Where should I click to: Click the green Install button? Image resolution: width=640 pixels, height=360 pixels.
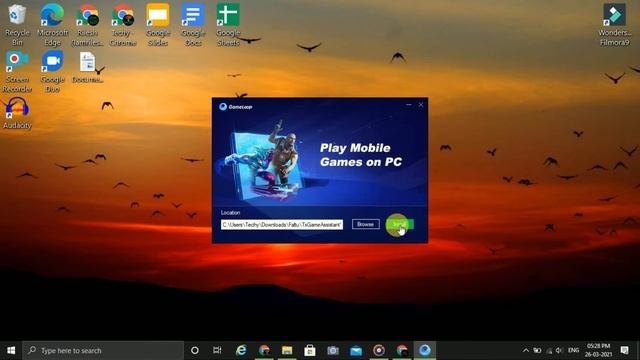pos(400,224)
